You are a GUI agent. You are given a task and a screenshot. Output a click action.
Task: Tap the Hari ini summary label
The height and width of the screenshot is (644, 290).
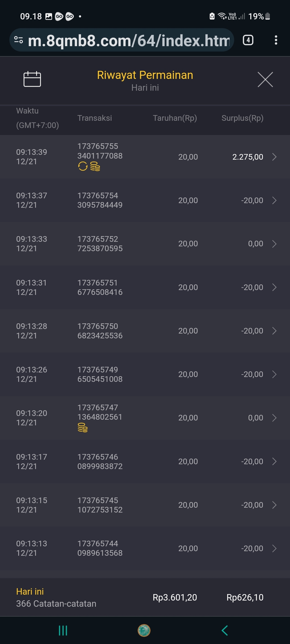tap(30, 591)
